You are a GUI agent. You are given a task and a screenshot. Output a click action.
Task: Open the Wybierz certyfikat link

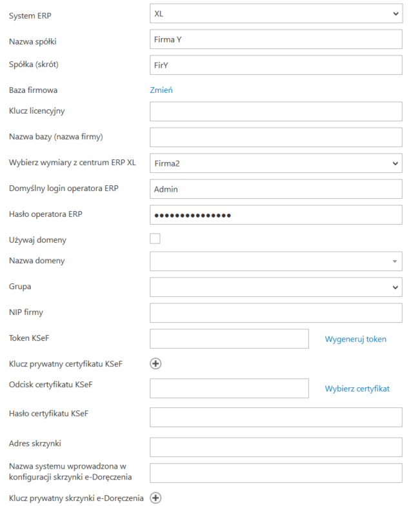click(x=357, y=389)
